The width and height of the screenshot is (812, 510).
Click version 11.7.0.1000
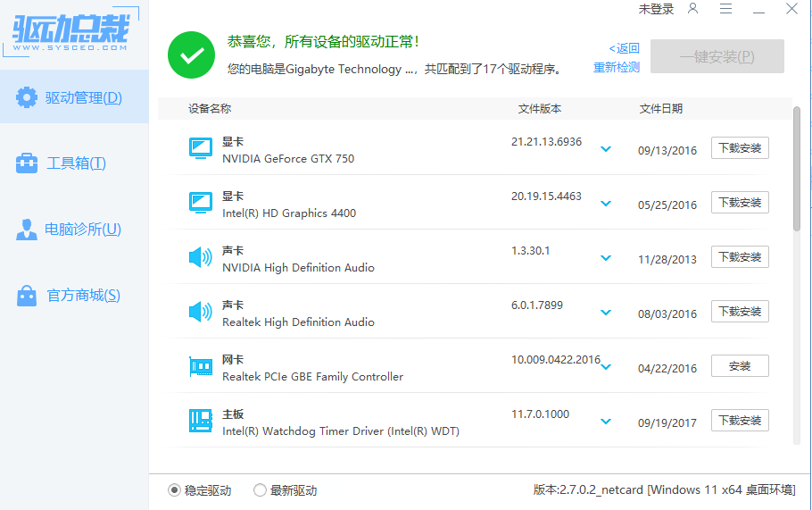pyautogui.click(x=540, y=414)
